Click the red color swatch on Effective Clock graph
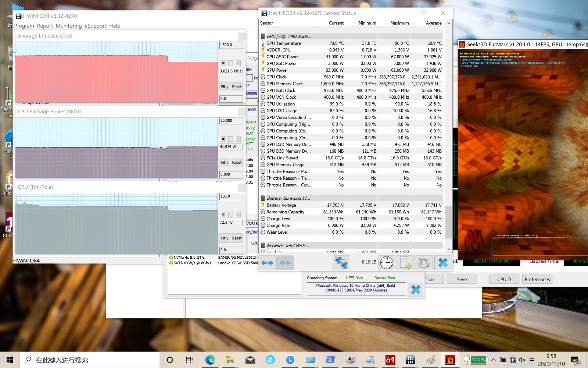This screenshot has width=588, height=368. point(223,63)
